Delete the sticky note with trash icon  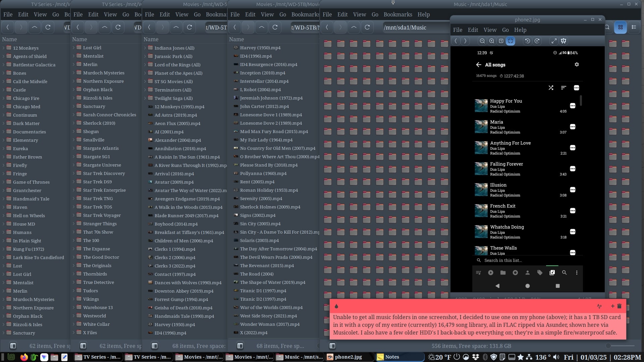point(619,306)
